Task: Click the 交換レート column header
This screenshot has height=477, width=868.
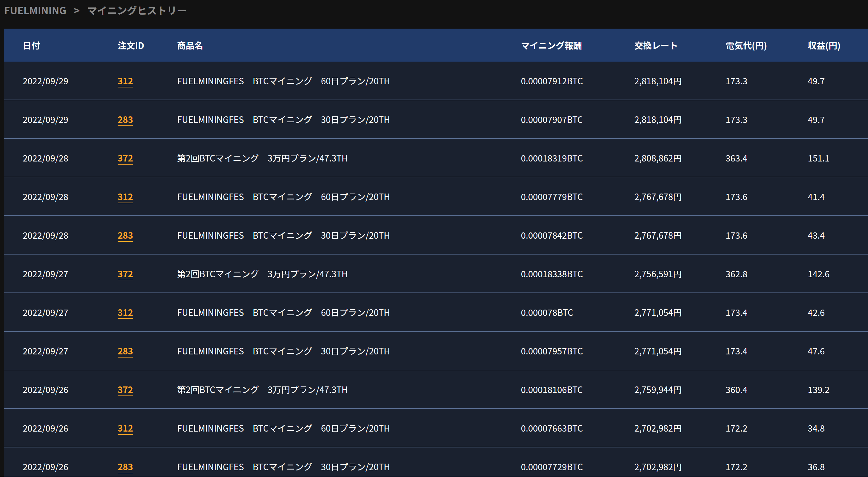Action: point(656,45)
